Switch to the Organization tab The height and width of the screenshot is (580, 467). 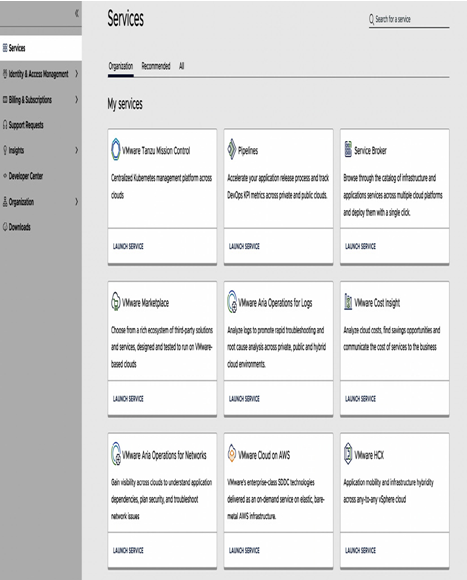tap(121, 66)
